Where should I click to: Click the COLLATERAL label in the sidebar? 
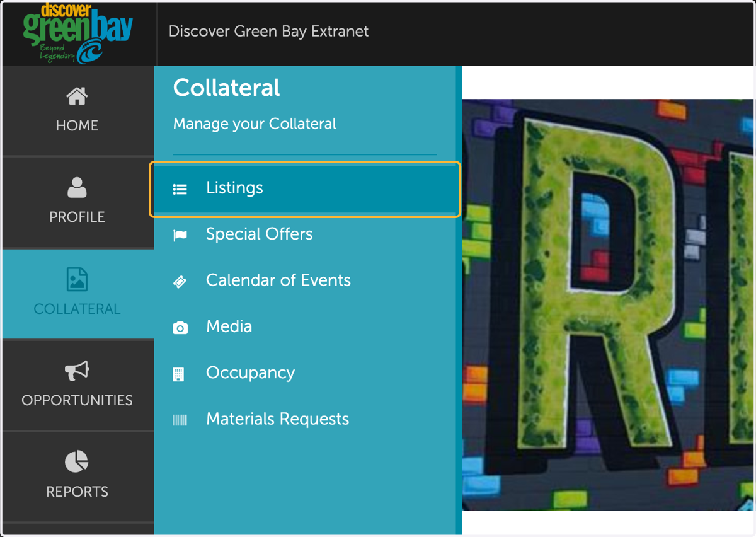77,309
